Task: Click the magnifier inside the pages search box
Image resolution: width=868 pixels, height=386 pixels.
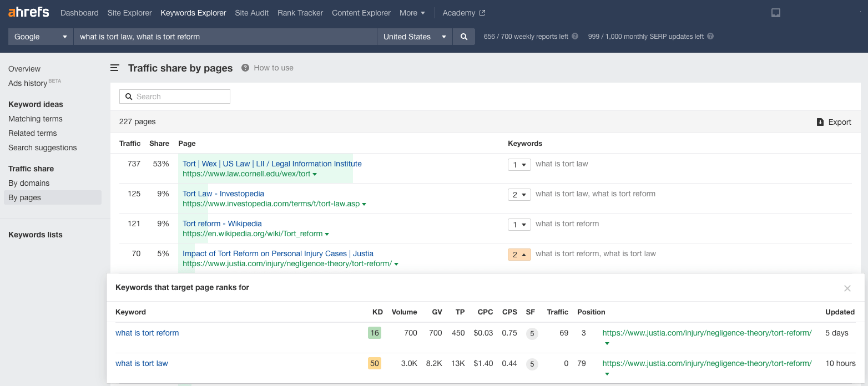Action: 129,96
